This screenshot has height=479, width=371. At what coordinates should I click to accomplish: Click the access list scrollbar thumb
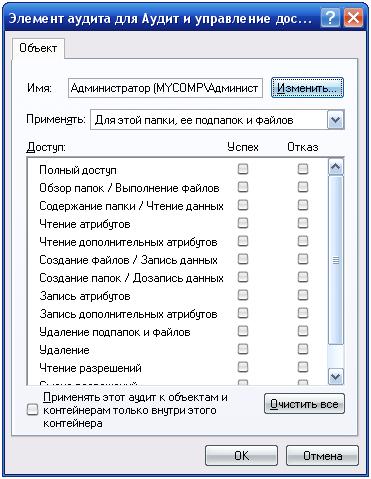click(335, 261)
